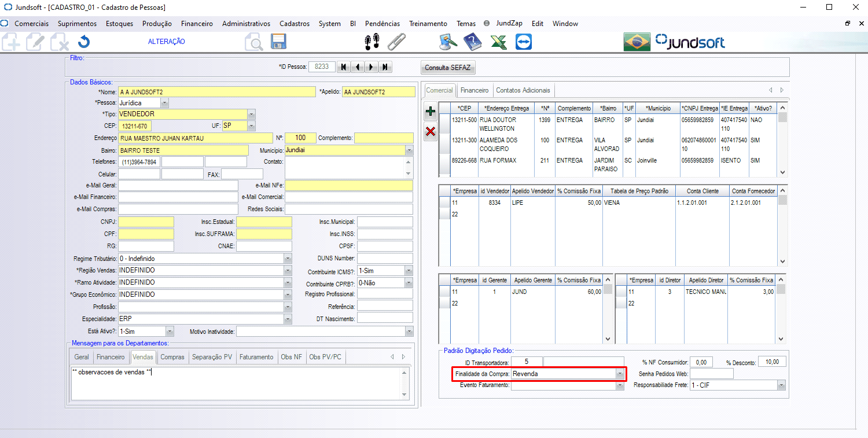Screen dimensions: 868x438
Task: Click the Senha Pedidos Web field
Action: [711, 374]
